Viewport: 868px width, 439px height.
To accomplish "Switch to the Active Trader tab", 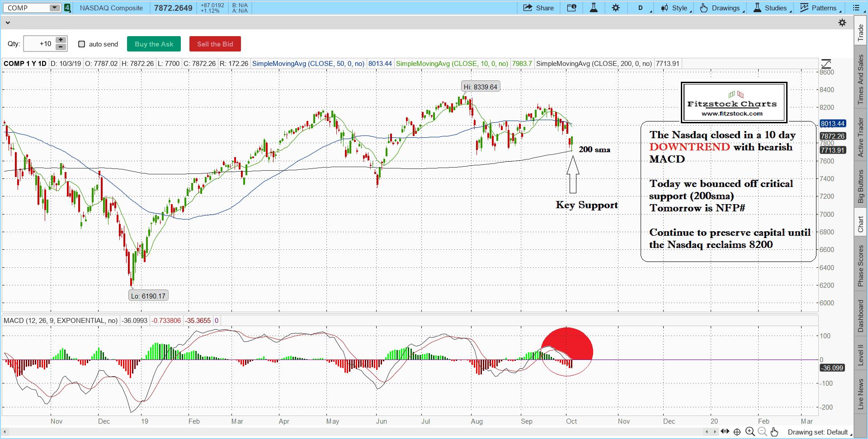I will point(861,137).
